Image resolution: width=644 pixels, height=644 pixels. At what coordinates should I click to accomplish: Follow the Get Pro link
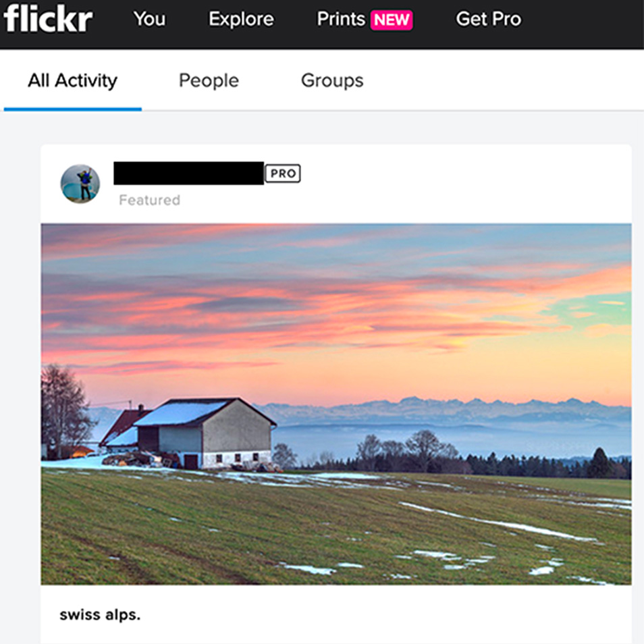tap(488, 19)
